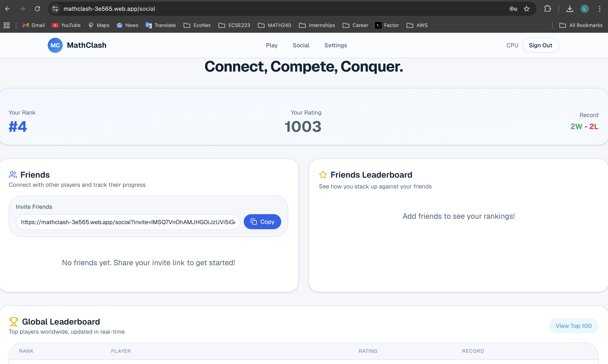Open the apps grid shortcut icon

7,25
